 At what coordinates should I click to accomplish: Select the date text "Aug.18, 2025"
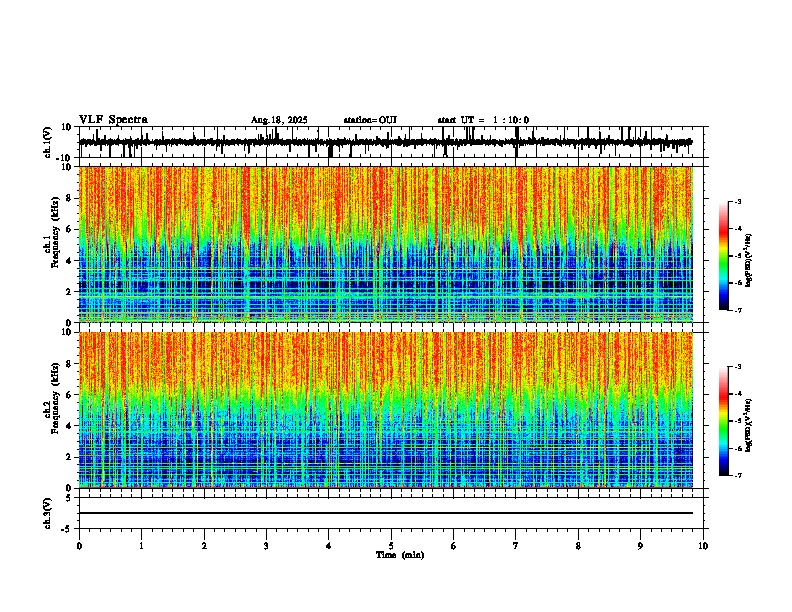(x=279, y=120)
